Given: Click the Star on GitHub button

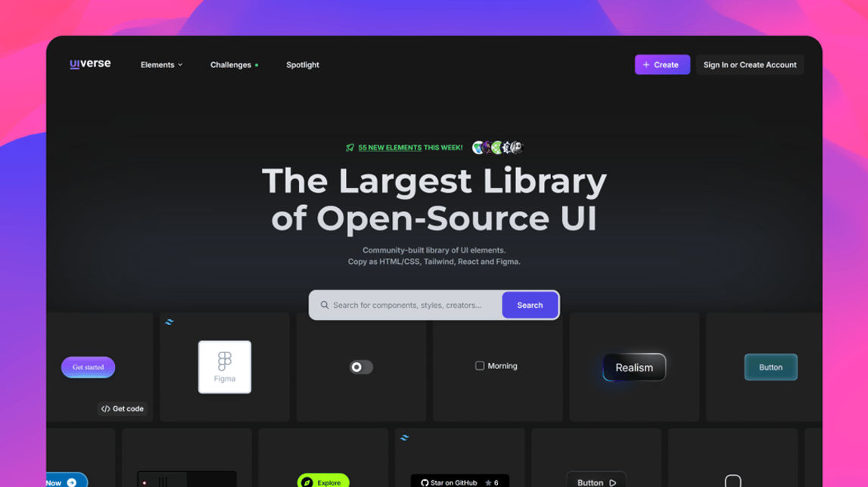Looking at the screenshot, I should 459,482.
